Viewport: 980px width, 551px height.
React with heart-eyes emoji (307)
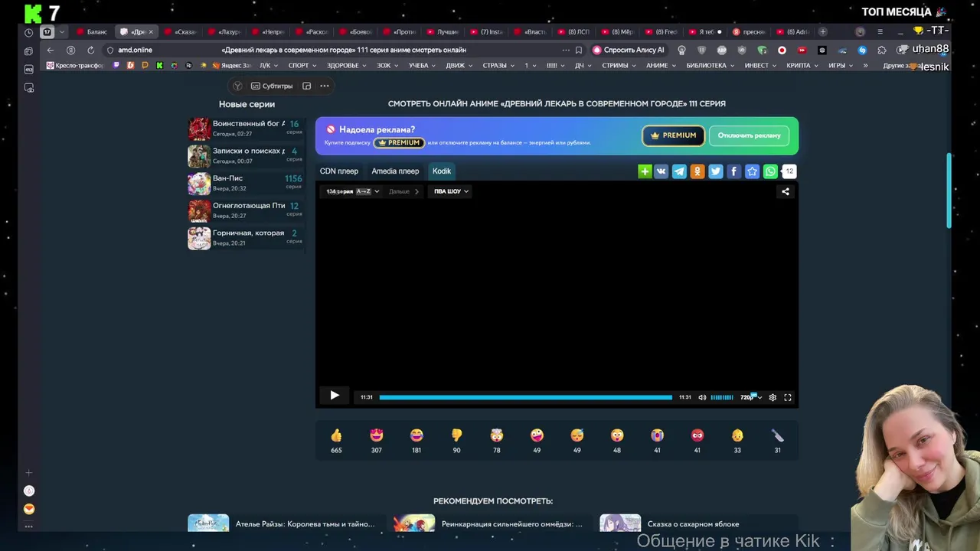point(376,435)
